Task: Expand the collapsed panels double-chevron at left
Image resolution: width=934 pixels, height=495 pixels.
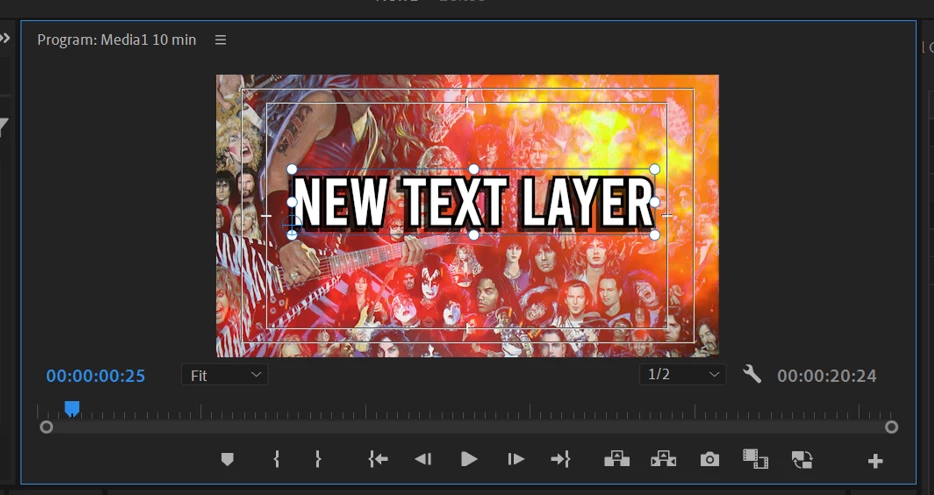Action: point(5,39)
